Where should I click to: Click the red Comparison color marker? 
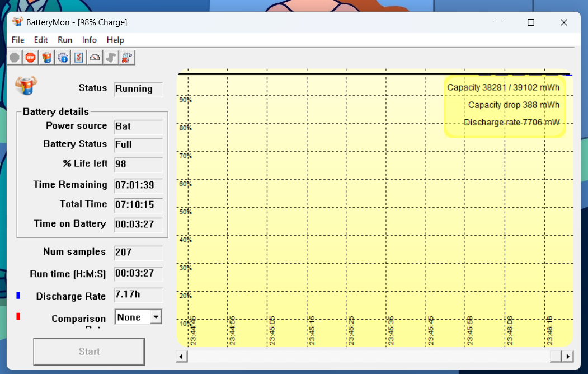pyautogui.click(x=18, y=316)
